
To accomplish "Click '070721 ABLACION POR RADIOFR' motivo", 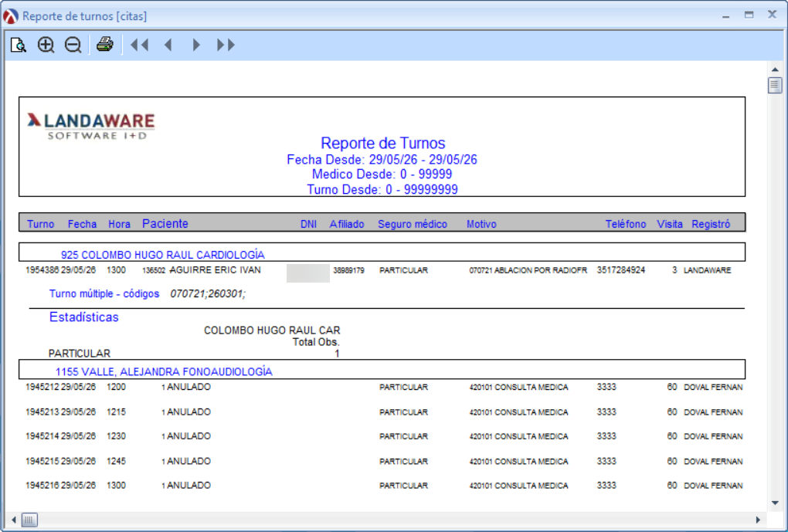I will 528,270.
